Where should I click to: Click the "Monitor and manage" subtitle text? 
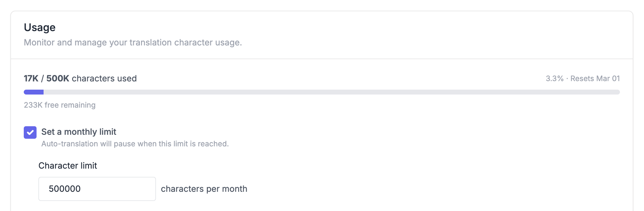pos(133,42)
